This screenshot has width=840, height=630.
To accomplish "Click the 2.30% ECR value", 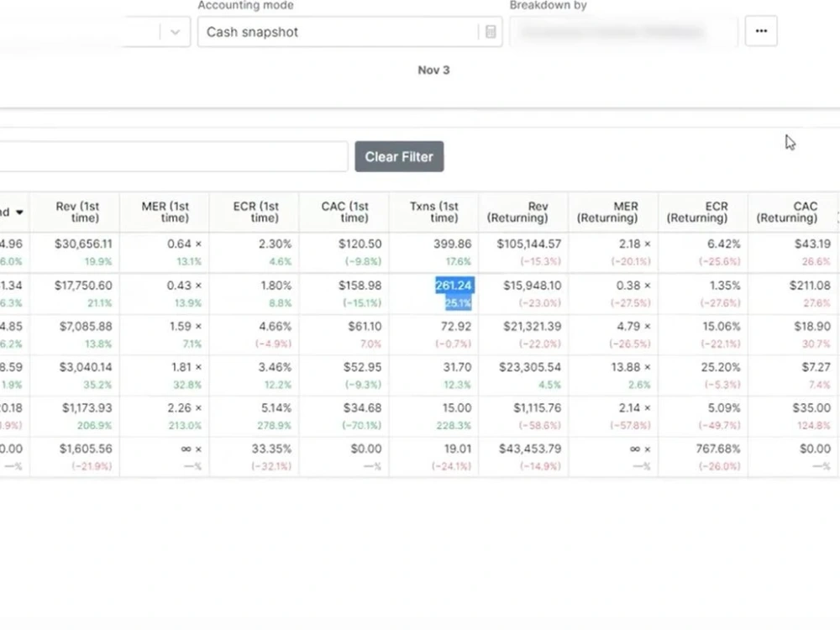I will tap(276, 244).
